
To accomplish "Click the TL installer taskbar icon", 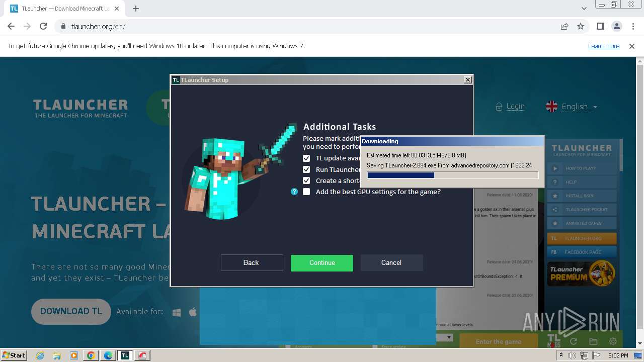I will click(125, 355).
